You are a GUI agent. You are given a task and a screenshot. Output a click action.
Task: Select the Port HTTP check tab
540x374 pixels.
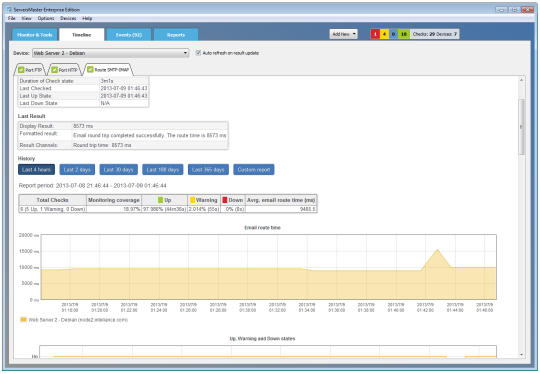coord(64,70)
